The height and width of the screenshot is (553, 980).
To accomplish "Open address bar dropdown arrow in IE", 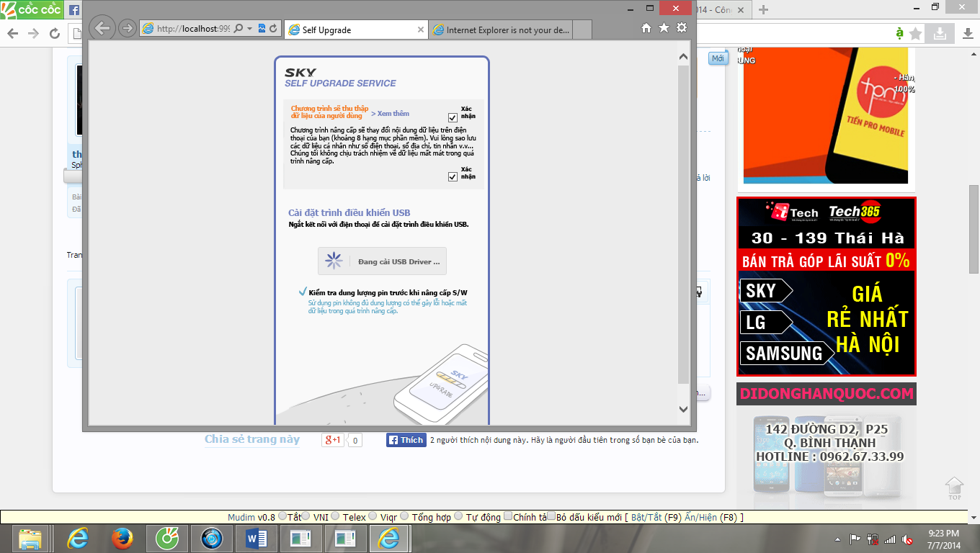I will [x=250, y=29].
